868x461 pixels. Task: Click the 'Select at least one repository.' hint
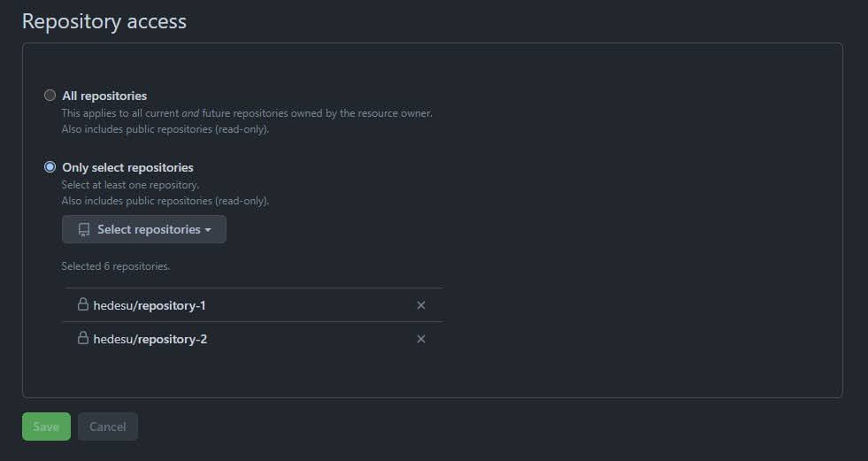point(130,185)
